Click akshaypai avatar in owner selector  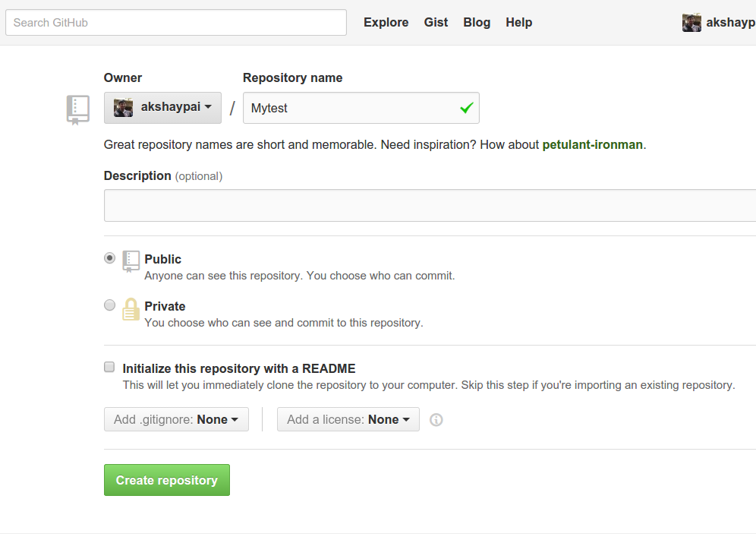pos(124,108)
